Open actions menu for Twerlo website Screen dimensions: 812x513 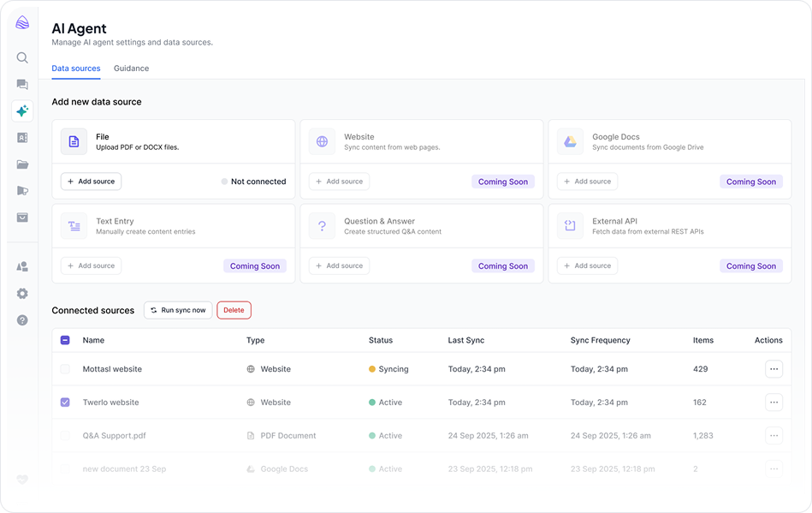pos(773,403)
